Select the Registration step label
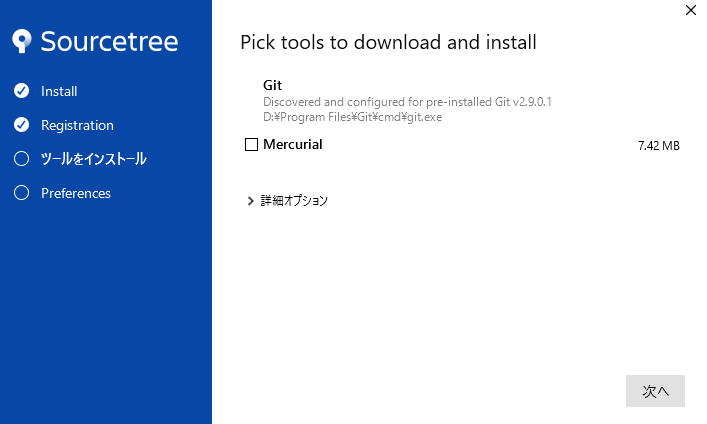Screen dimensions: 707x424 point(77,125)
